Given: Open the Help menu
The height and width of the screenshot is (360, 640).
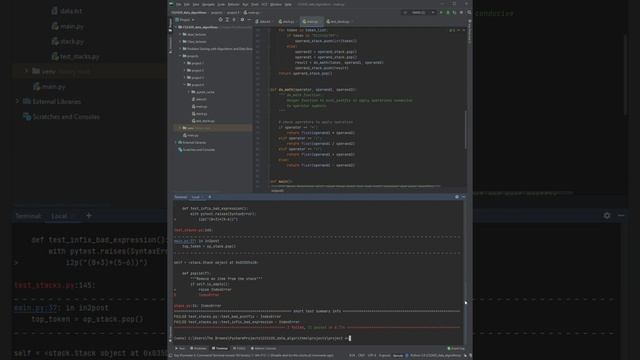Looking at the screenshot, I should click(288, 4).
